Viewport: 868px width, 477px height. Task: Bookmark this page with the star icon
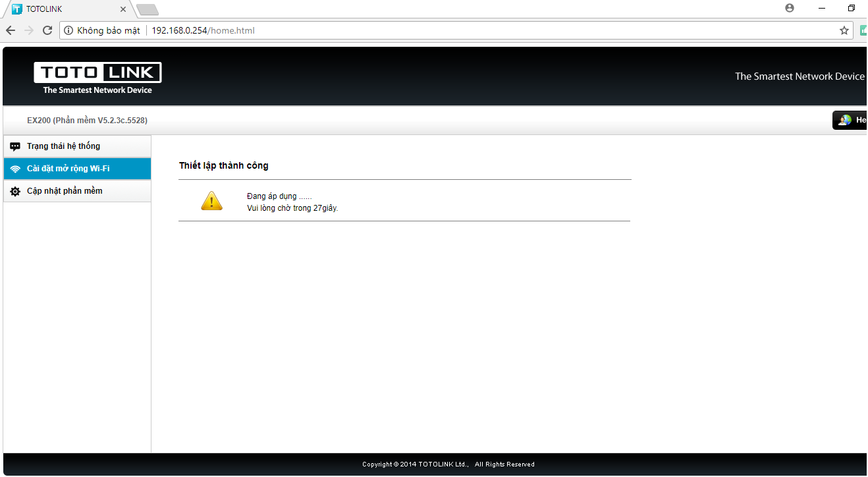click(844, 30)
